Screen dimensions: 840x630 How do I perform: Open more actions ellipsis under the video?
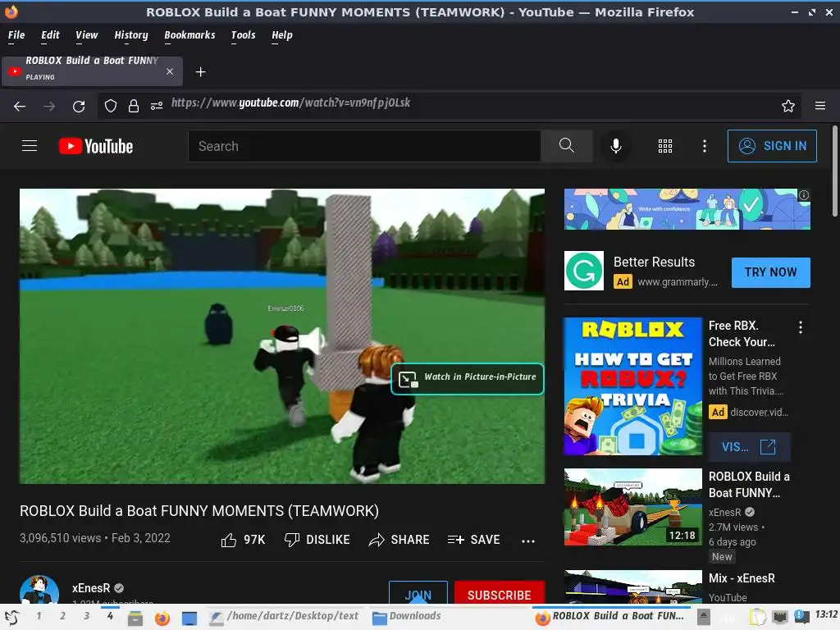coord(527,541)
